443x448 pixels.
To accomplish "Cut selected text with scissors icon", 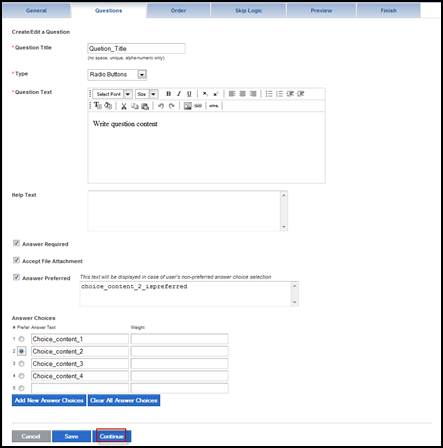I will (124, 106).
